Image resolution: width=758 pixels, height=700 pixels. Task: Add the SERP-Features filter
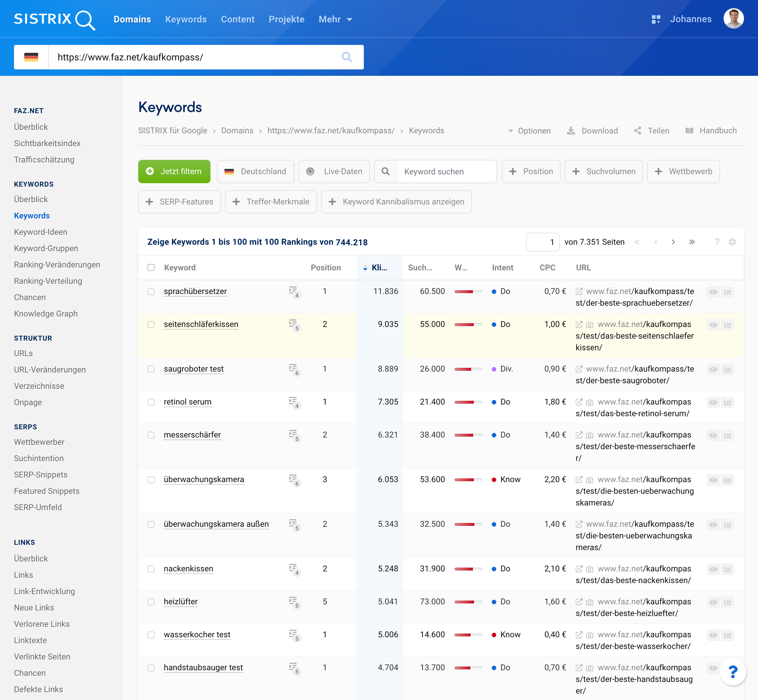pyautogui.click(x=180, y=202)
